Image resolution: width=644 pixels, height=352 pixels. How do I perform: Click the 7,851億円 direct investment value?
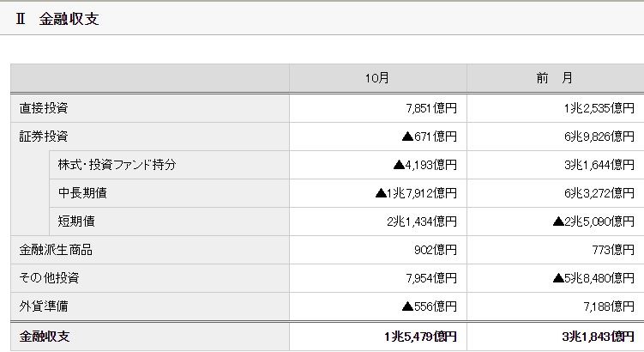pos(431,108)
